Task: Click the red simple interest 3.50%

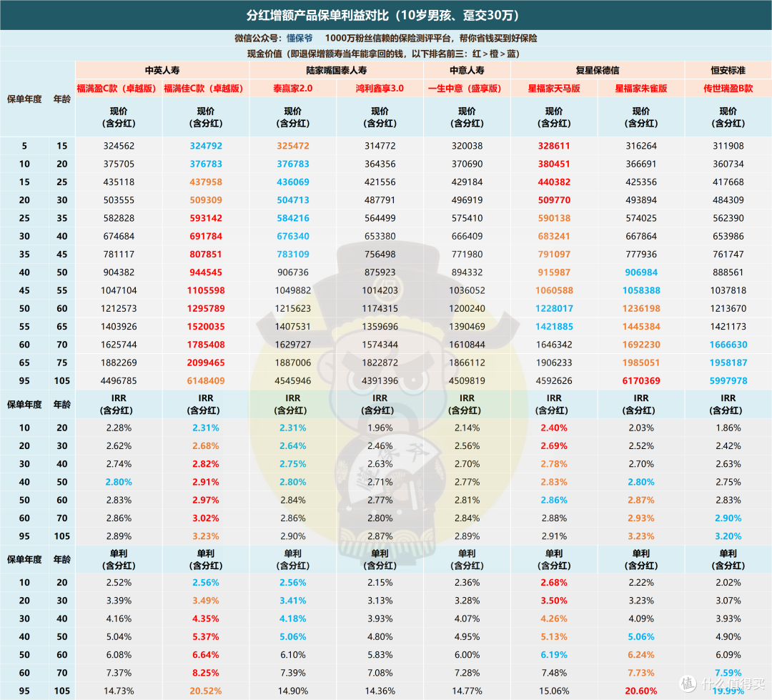Action: click(x=554, y=601)
